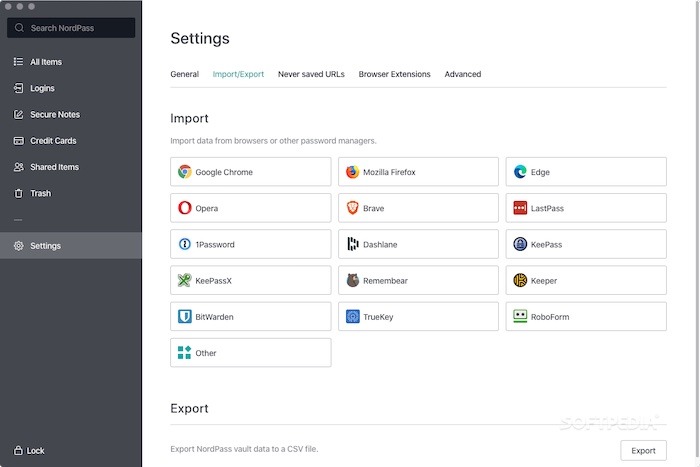Click the All Items list icon
This screenshot has width=700, height=467.
[x=18, y=62]
